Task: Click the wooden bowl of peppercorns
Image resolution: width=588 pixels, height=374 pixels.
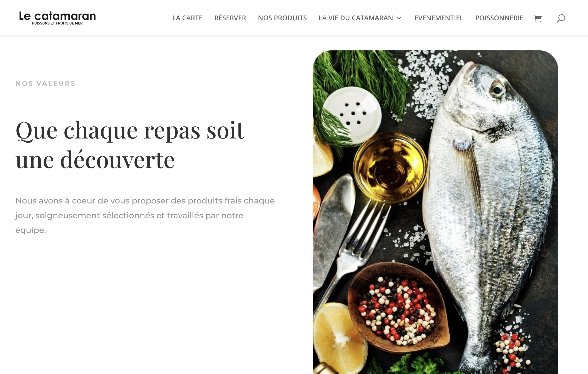Action: (398, 308)
